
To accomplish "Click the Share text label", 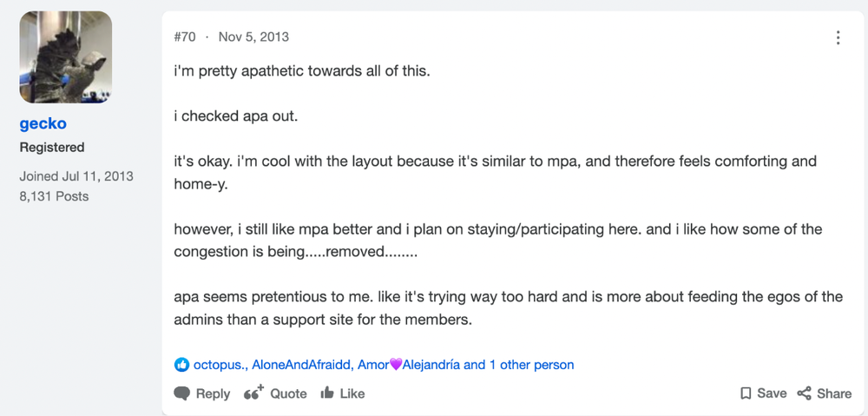I will click(x=834, y=393).
